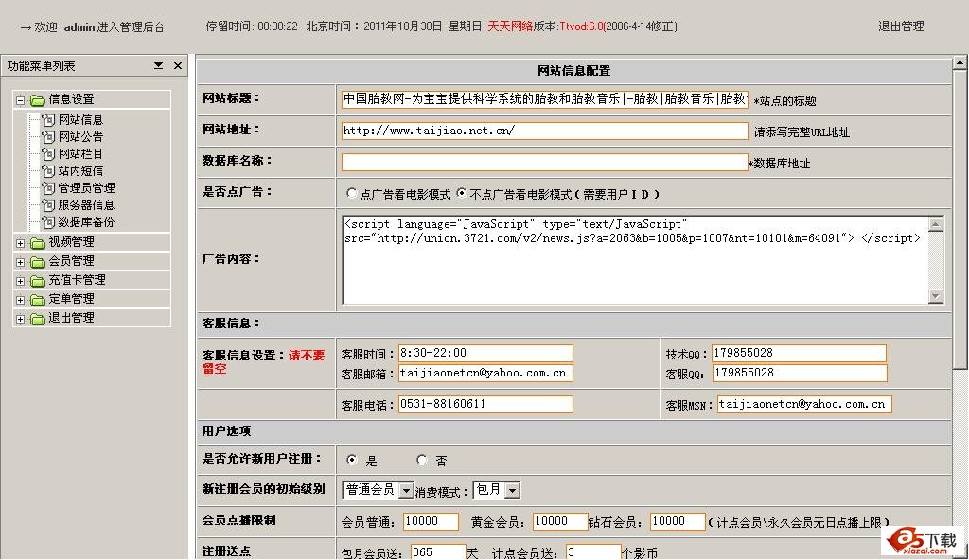Click the 黄金会员 limit input field
969x560 pixels.
coord(560,521)
